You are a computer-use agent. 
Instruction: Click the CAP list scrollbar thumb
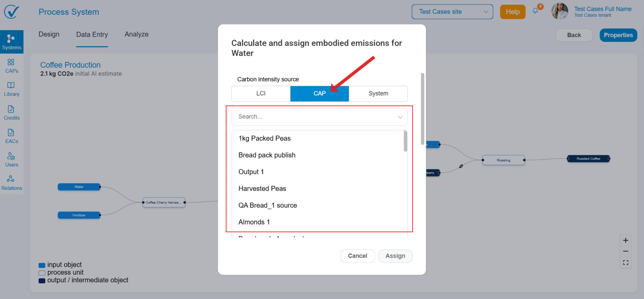(405, 141)
